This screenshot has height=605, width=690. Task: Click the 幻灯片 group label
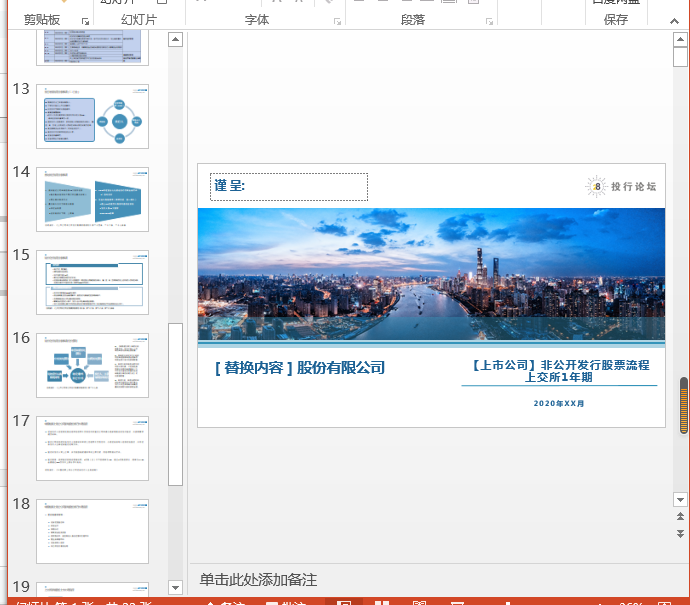(x=139, y=20)
